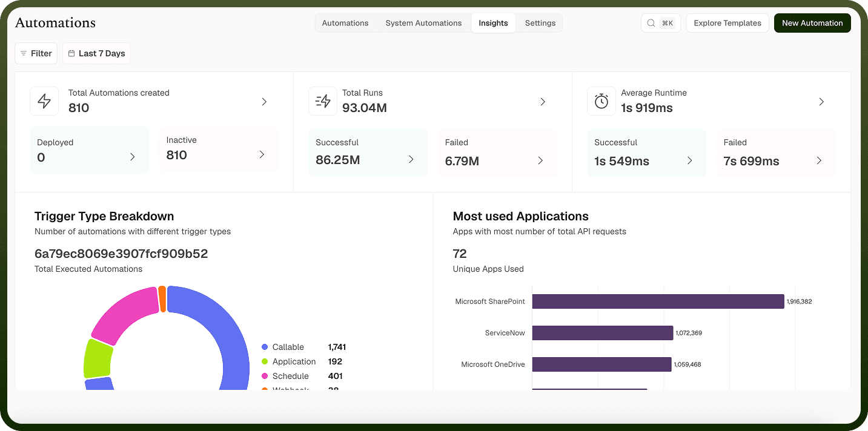This screenshot has width=868, height=431.
Task: Open the Last 7 Days date picker
Action: pos(96,53)
